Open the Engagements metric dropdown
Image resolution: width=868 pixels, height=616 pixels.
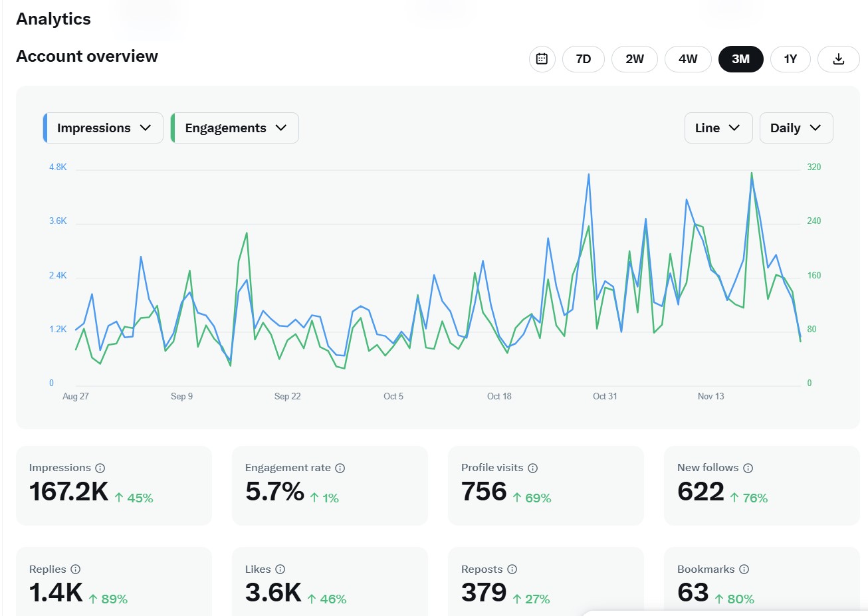tap(235, 128)
